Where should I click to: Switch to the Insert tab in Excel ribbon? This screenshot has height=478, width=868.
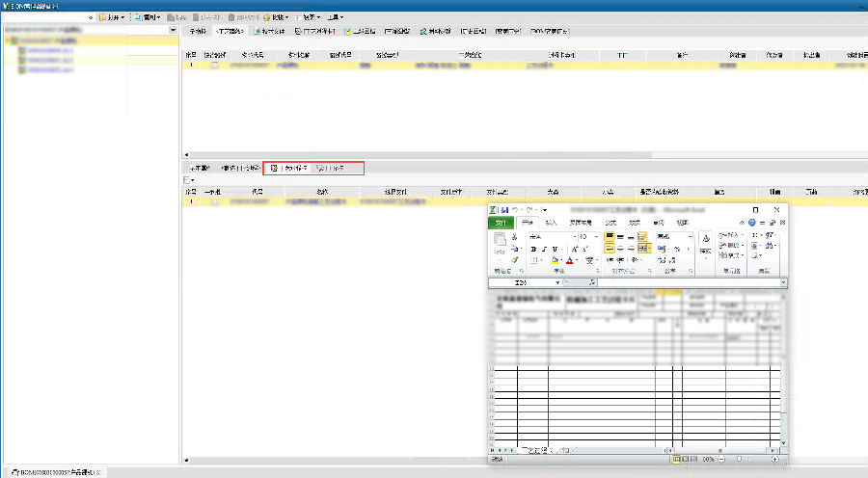click(x=552, y=223)
